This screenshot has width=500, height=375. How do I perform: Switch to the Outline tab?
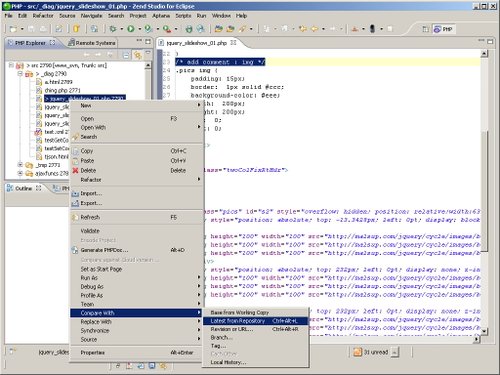click(24, 189)
